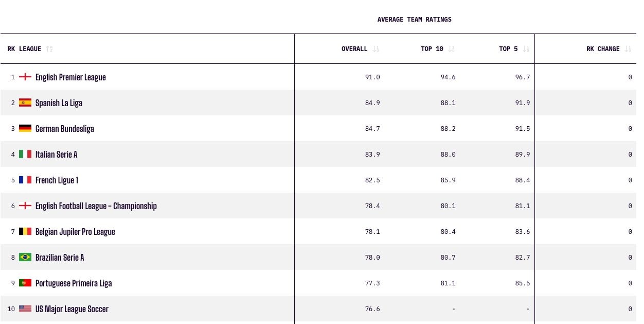The width and height of the screenshot is (644, 324).
Task: Click the Brazilian flag icon
Action: (x=25, y=257)
